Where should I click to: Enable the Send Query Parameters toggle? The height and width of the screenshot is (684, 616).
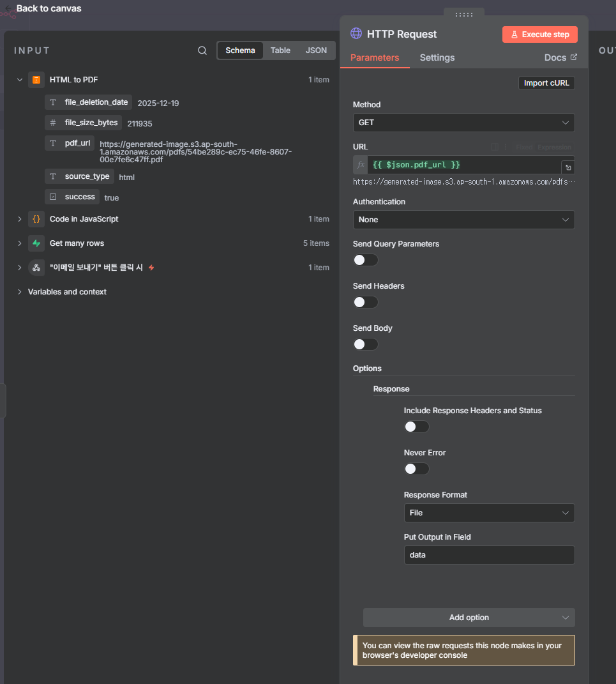click(x=365, y=260)
